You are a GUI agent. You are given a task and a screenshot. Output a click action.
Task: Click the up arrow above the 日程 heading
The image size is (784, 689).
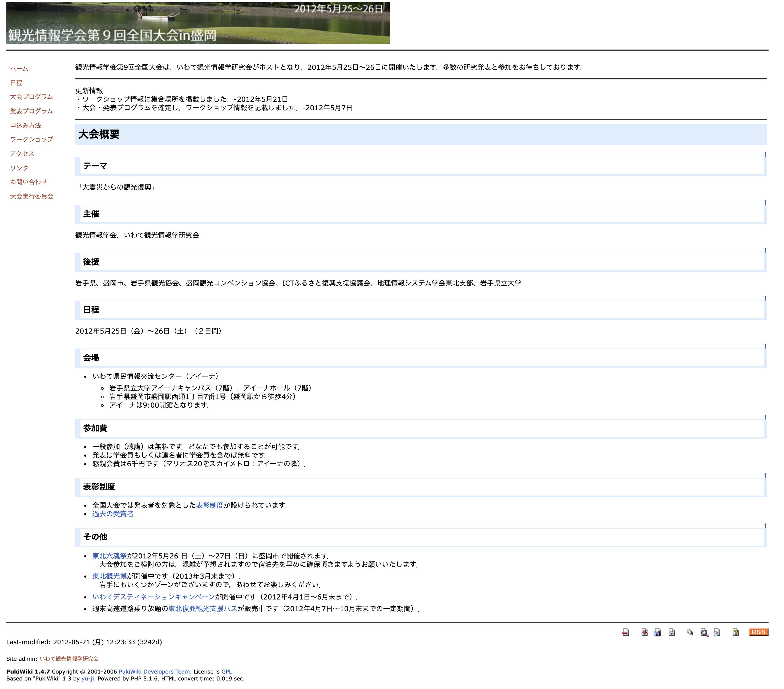coord(765,298)
